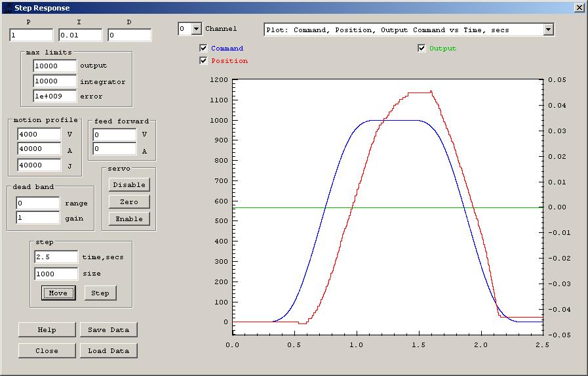
Task: Click the Save Data button
Action: click(x=109, y=330)
